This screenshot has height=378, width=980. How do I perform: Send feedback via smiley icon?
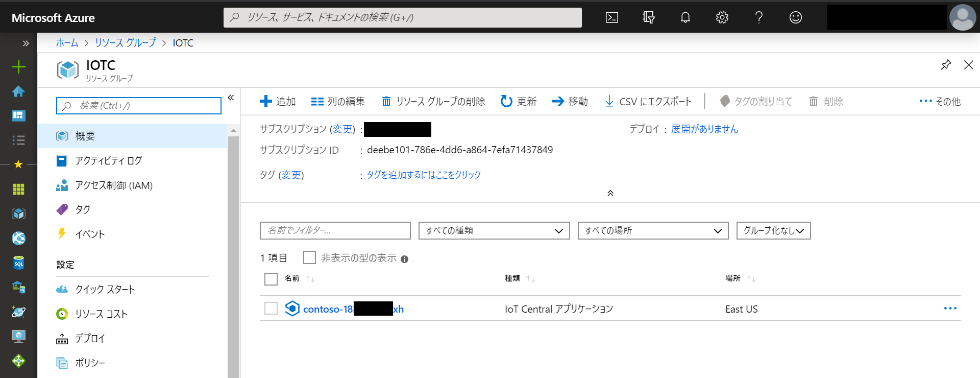[795, 17]
